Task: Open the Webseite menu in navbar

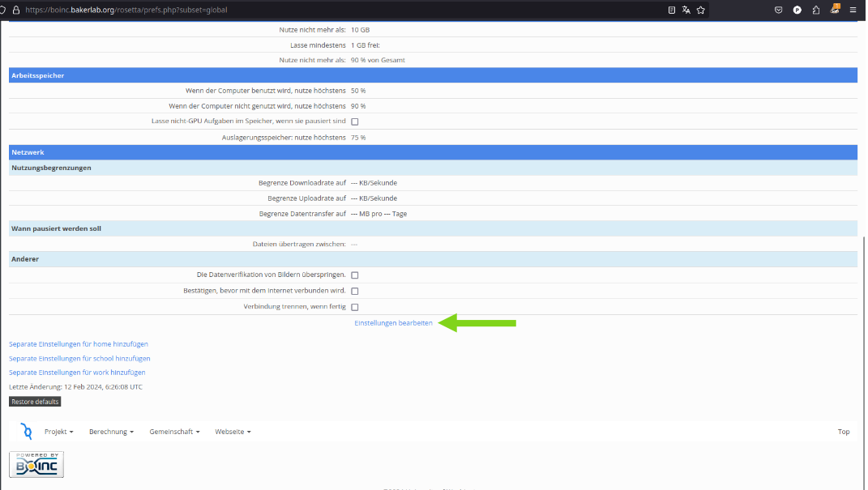Action: point(233,432)
